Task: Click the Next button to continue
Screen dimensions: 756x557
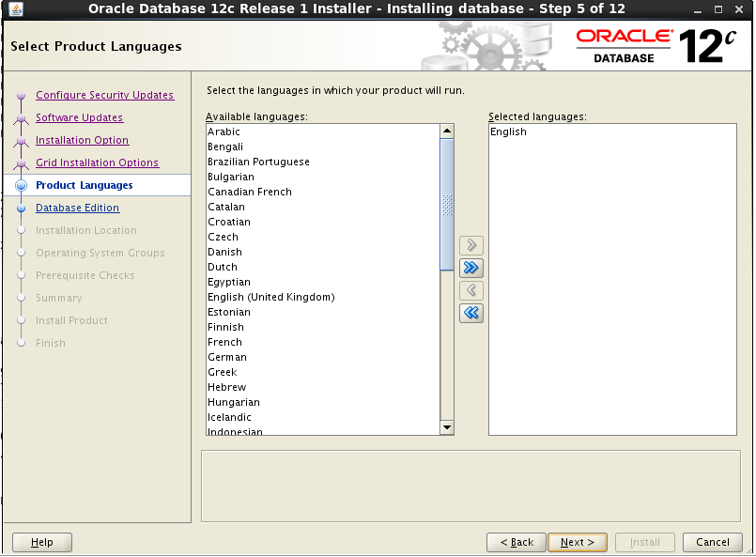Action: (x=577, y=542)
